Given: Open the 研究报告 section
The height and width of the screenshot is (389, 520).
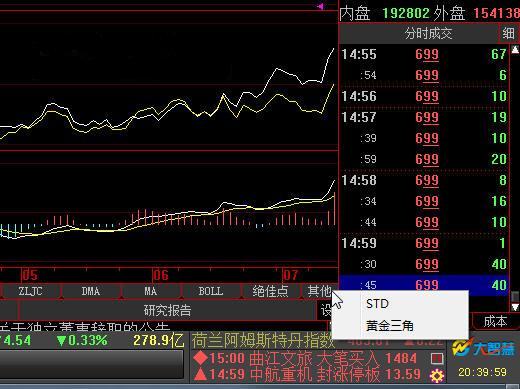Looking at the screenshot, I should coord(167,310).
